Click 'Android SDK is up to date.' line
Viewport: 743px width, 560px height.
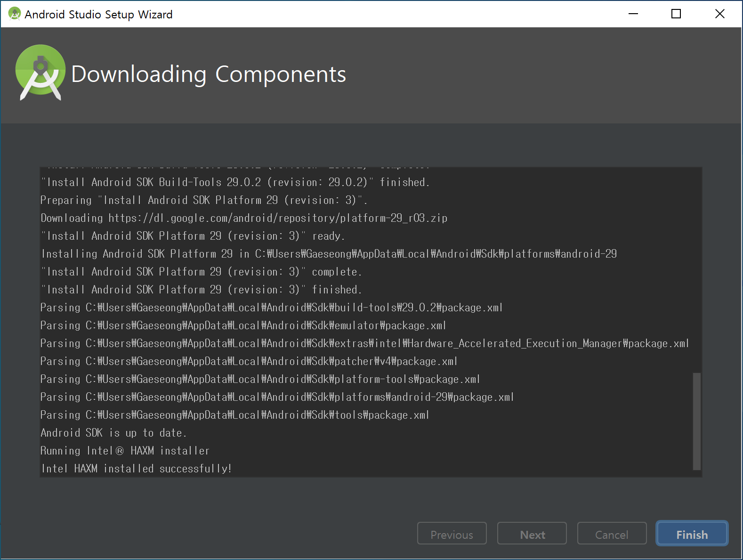pos(113,433)
